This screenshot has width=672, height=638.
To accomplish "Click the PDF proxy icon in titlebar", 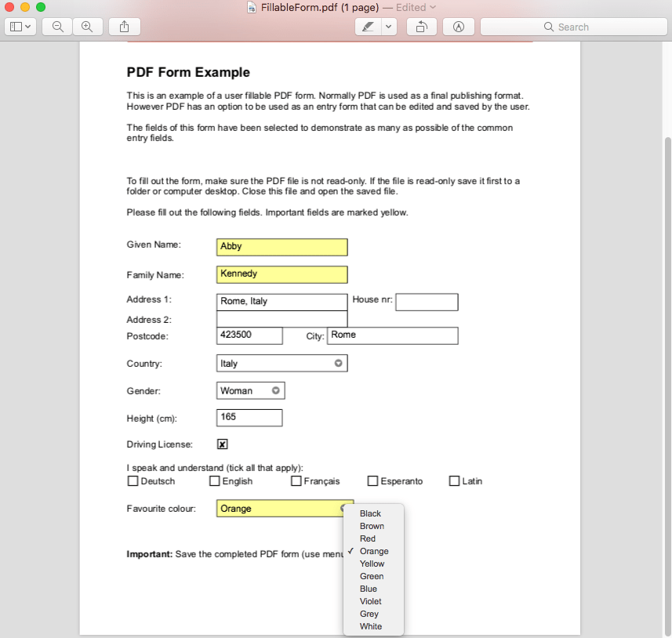I will [251, 8].
